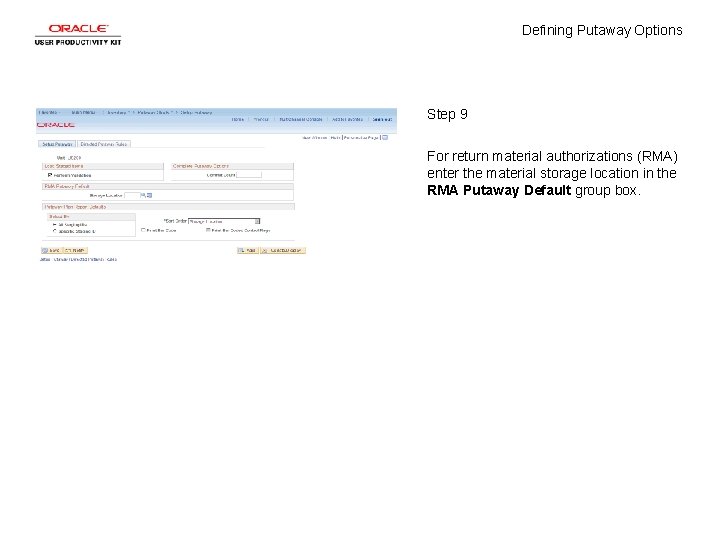Toggle the Perform Validation checkbox

click(50, 175)
